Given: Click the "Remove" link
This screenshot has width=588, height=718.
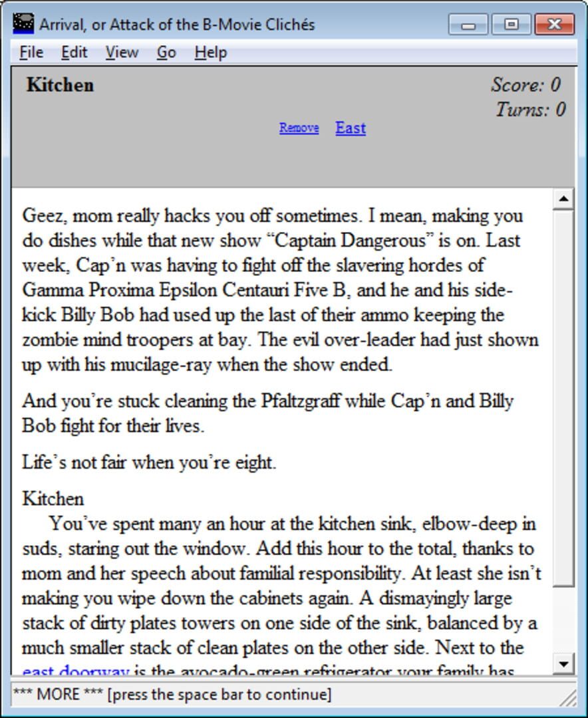Looking at the screenshot, I should coord(298,128).
